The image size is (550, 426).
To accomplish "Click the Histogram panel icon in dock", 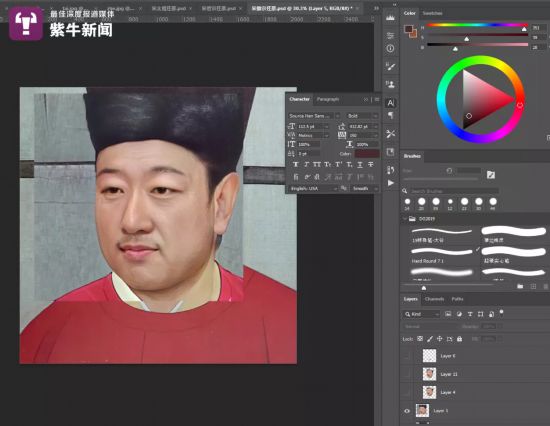I will 390,17.
